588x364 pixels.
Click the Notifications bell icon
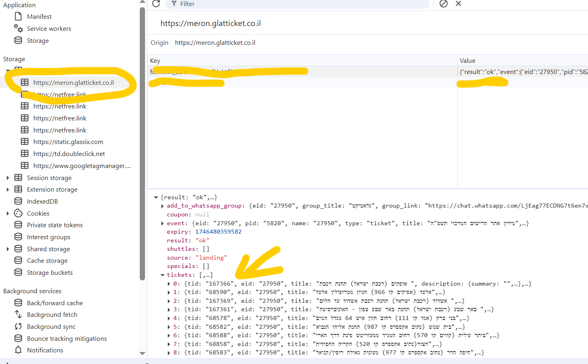coord(18,350)
